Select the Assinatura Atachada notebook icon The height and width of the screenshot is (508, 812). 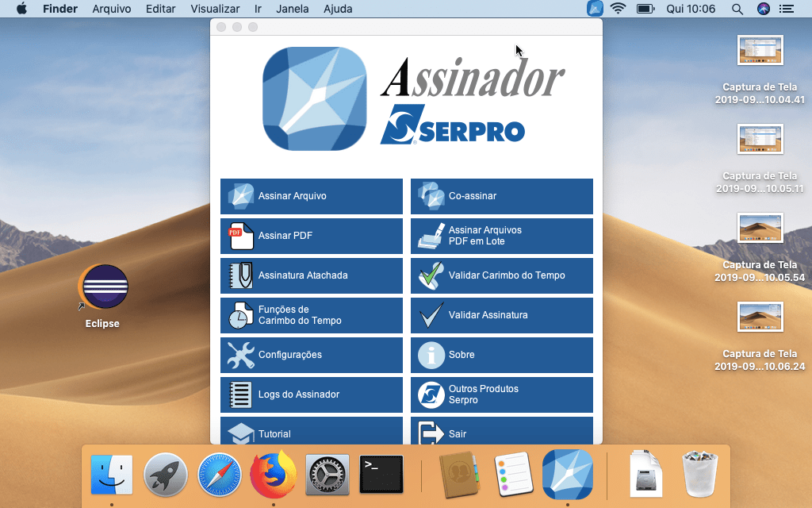click(x=240, y=275)
